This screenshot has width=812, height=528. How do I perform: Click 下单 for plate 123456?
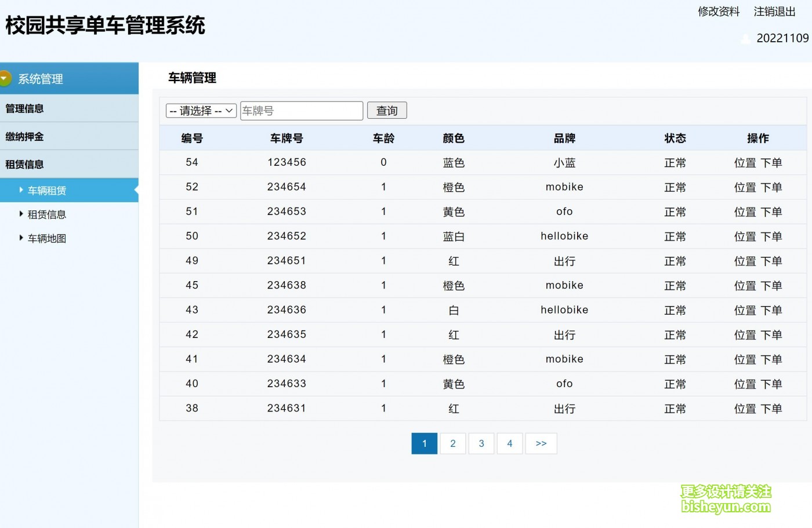click(x=771, y=163)
